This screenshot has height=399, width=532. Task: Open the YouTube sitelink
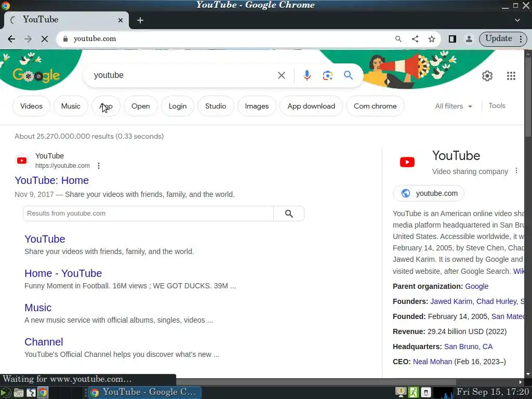point(45,239)
